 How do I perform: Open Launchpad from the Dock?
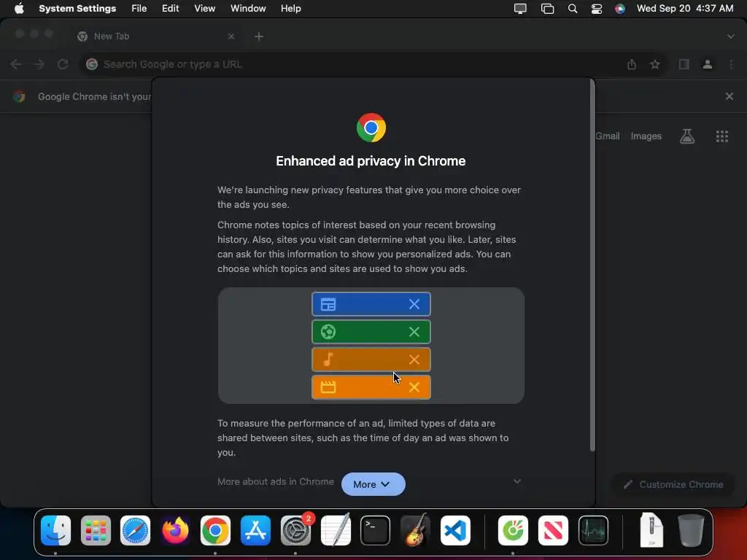tap(96, 530)
